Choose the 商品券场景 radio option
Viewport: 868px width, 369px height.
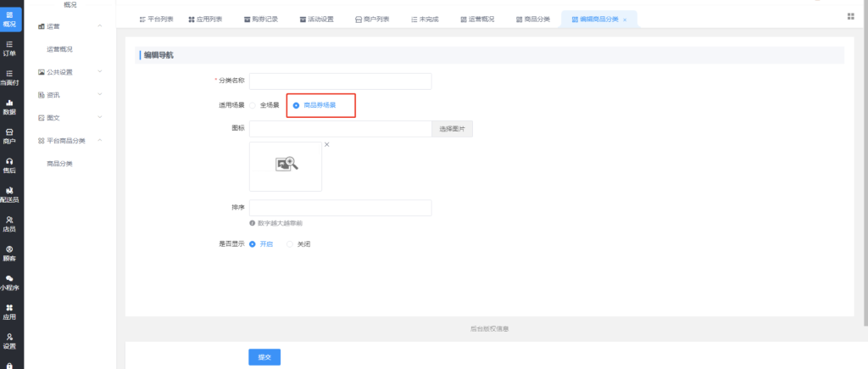pos(297,105)
